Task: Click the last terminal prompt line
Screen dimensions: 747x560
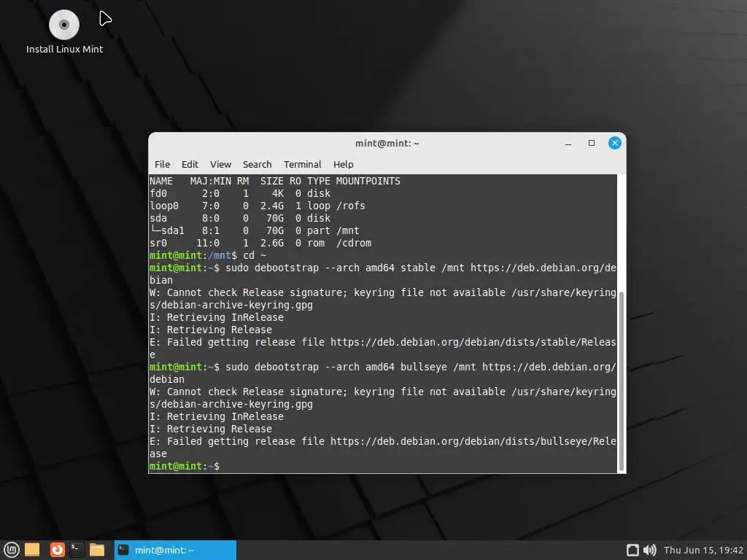Action: pyautogui.click(x=185, y=466)
